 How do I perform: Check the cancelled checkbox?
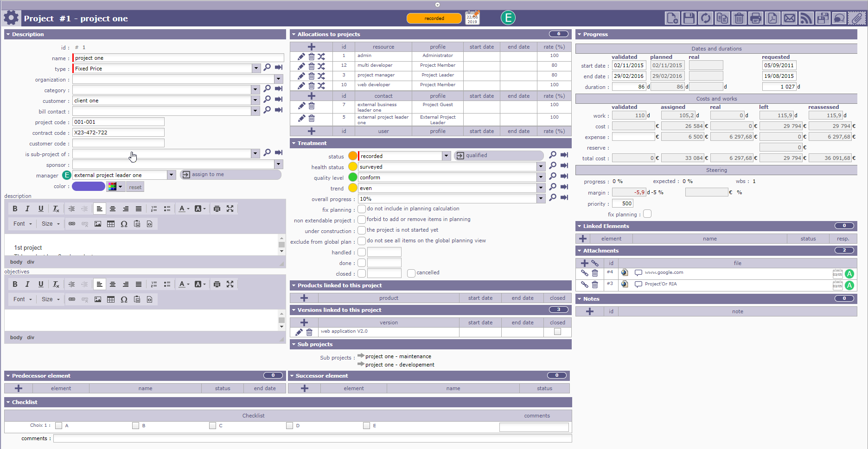(x=411, y=273)
